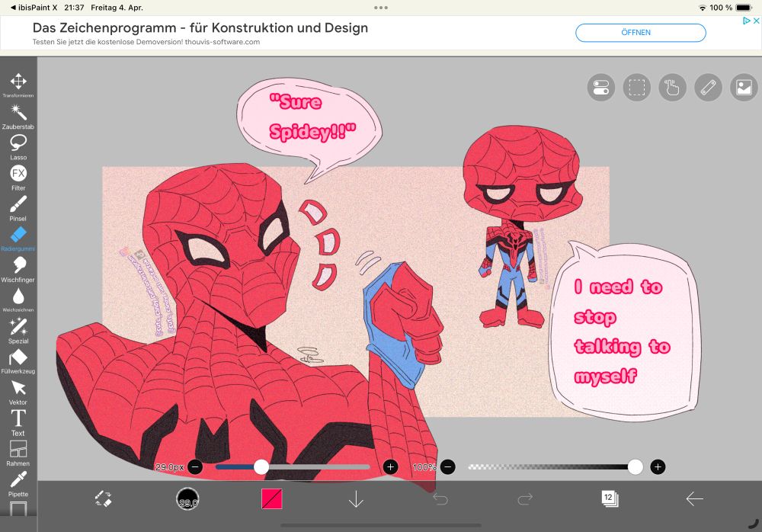The height and width of the screenshot is (532, 762).
Task: Select the Zauberstab magic wand tool
Action: click(x=18, y=117)
